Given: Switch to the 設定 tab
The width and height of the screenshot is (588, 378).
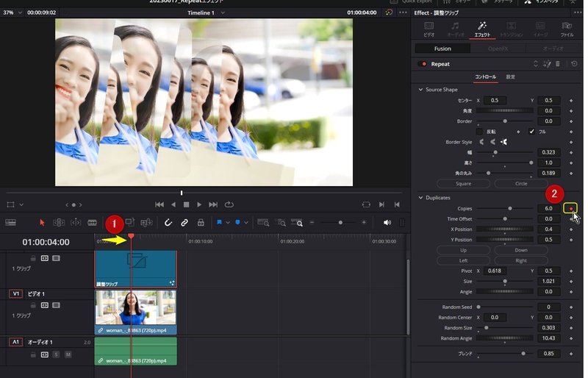Looking at the screenshot, I should pyautogui.click(x=510, y=76).
